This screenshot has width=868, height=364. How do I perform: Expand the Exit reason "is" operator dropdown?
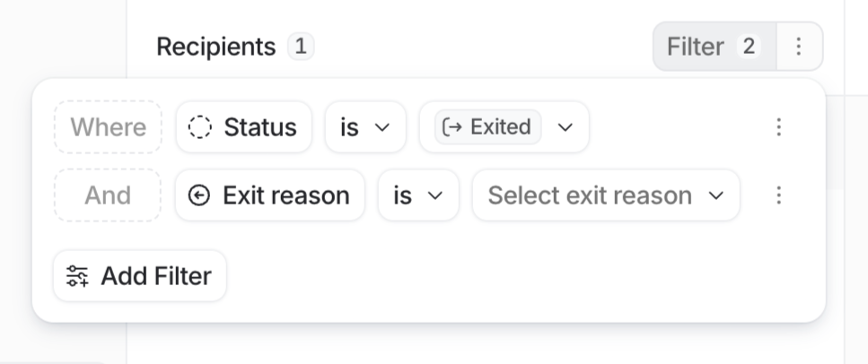coord(417,195)
